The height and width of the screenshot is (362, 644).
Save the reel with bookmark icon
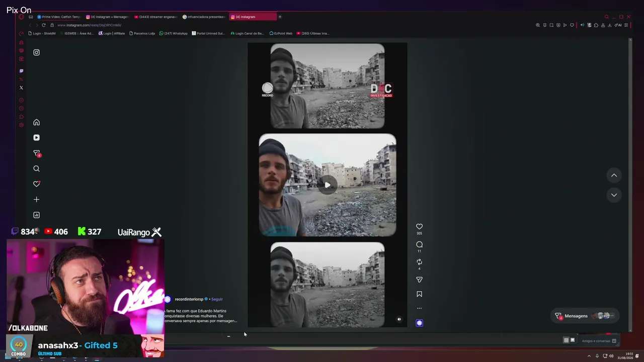tap(419, 294)
